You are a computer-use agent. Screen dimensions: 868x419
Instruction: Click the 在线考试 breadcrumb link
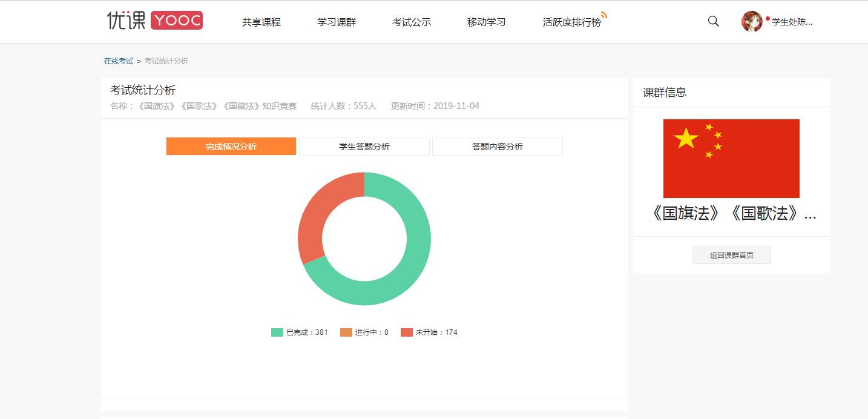(x=119, y=61)
